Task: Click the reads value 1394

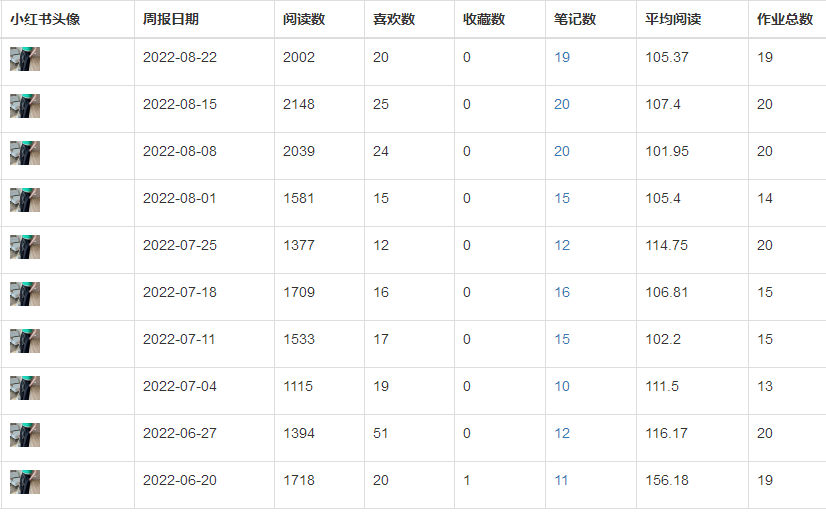Action: 299,433
